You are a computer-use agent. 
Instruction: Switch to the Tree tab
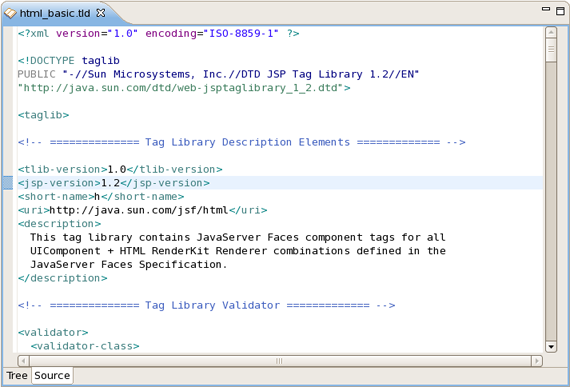[x=17, y=375]
